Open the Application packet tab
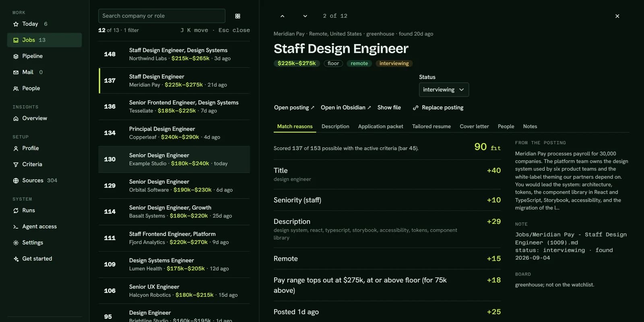Image resolution: width=644 pixels, height=322 pixels. [x=380, y=126]
